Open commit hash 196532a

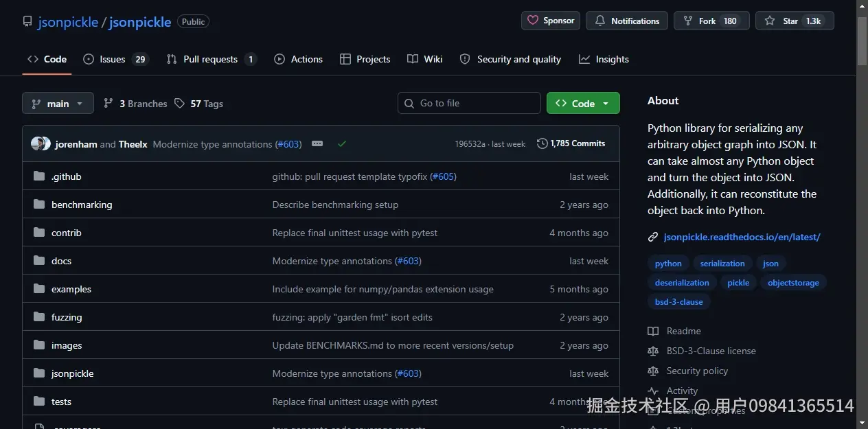point(470,144)
